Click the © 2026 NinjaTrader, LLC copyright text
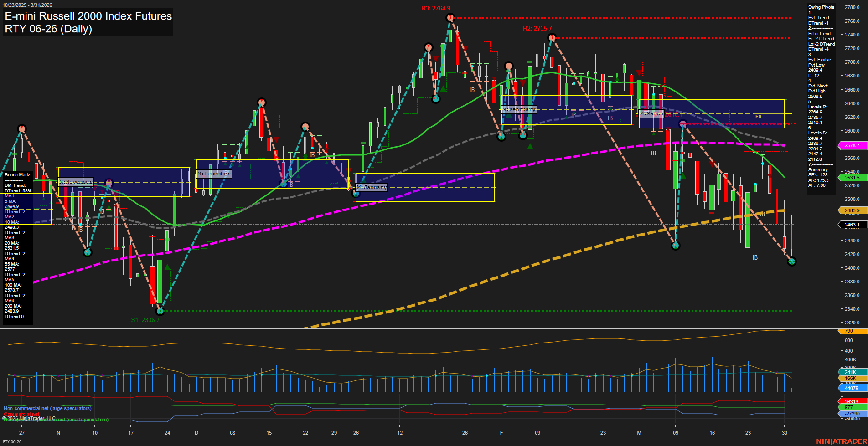The height and width of the screenshot is (446, 868). pyautogui.click(x=29, y=417)
